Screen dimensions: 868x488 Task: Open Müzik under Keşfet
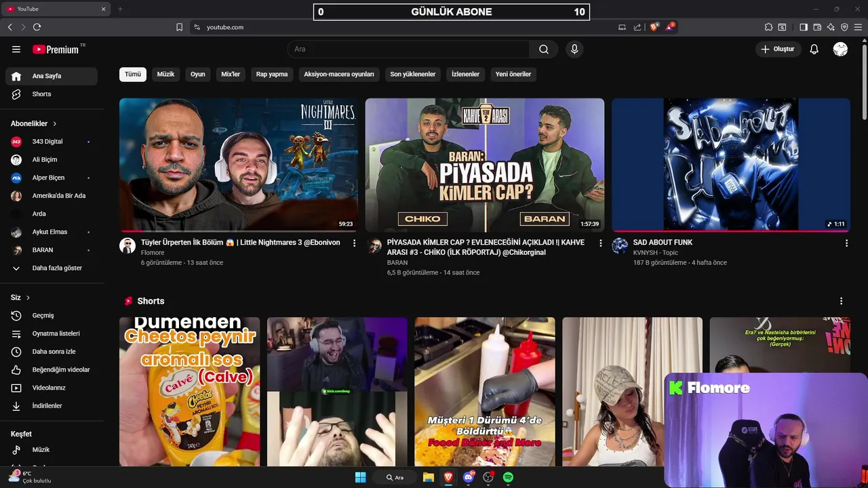pos(52,450)
